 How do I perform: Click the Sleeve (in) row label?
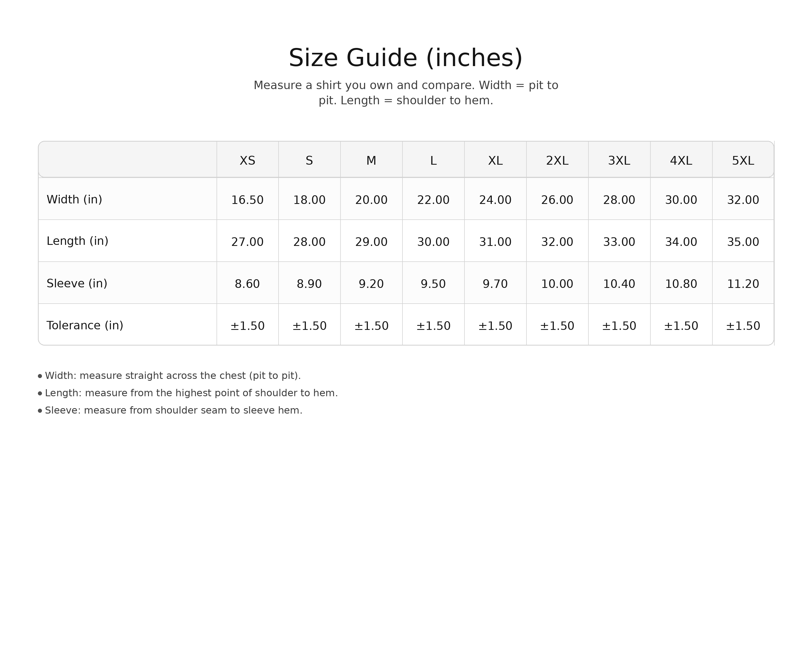click(x=77, y=283)
